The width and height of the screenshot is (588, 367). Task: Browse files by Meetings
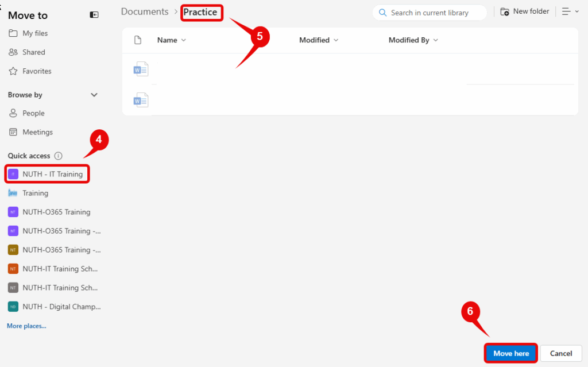pos(37,132)
